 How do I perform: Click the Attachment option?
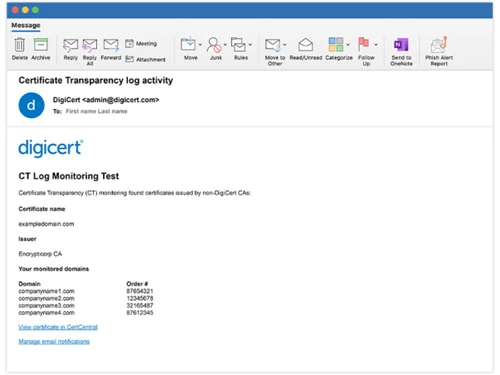(x=145, y=59)
